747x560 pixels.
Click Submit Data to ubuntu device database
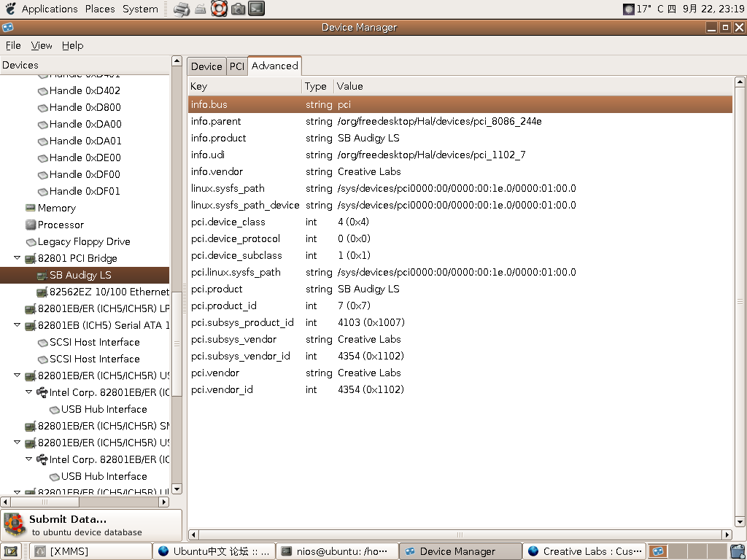[x=91, y=525]
